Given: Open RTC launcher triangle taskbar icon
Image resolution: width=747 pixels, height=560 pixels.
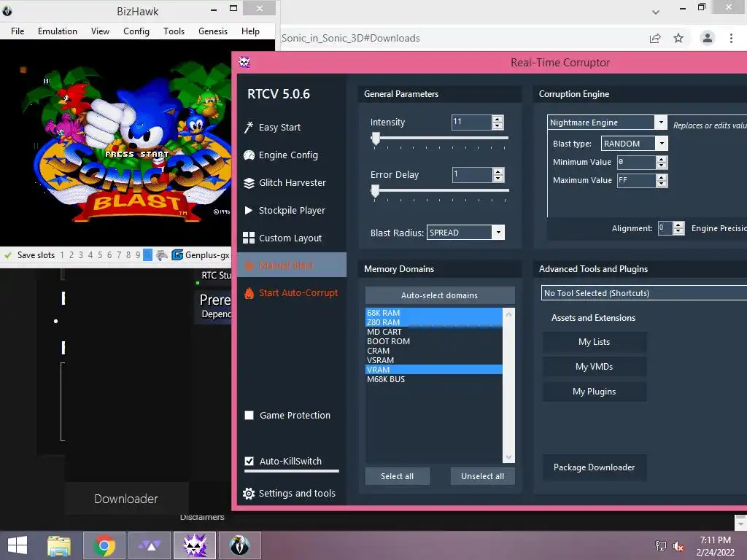Looking at the screenshot, I should click(150, 545).
